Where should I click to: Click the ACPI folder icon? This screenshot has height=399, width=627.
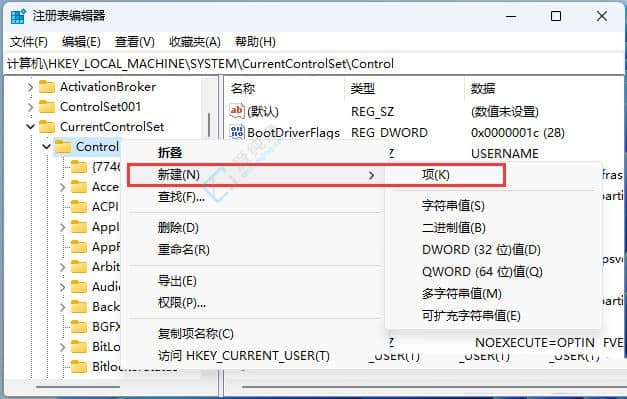click(79, 207)
